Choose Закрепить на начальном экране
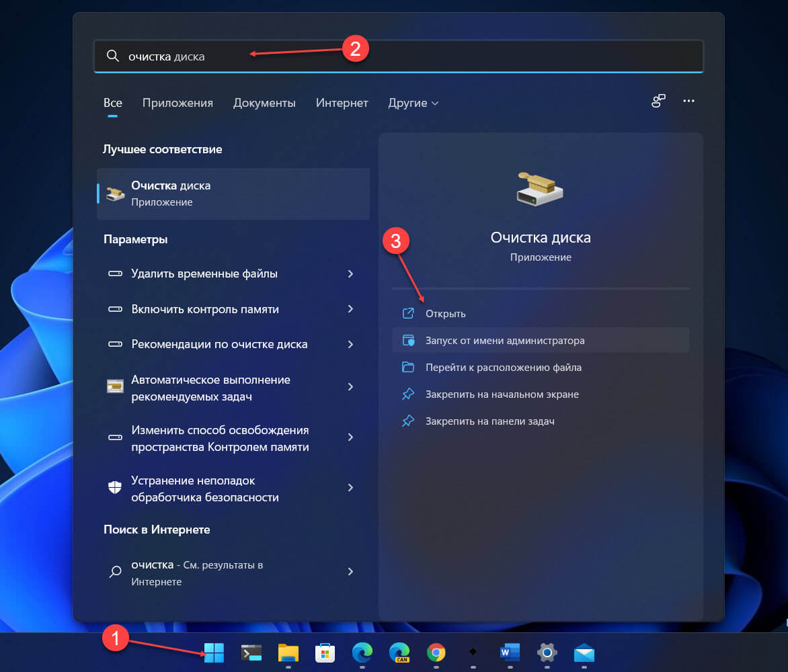Image resolution: width=788 pixels, height=672 pixels. 541,394
